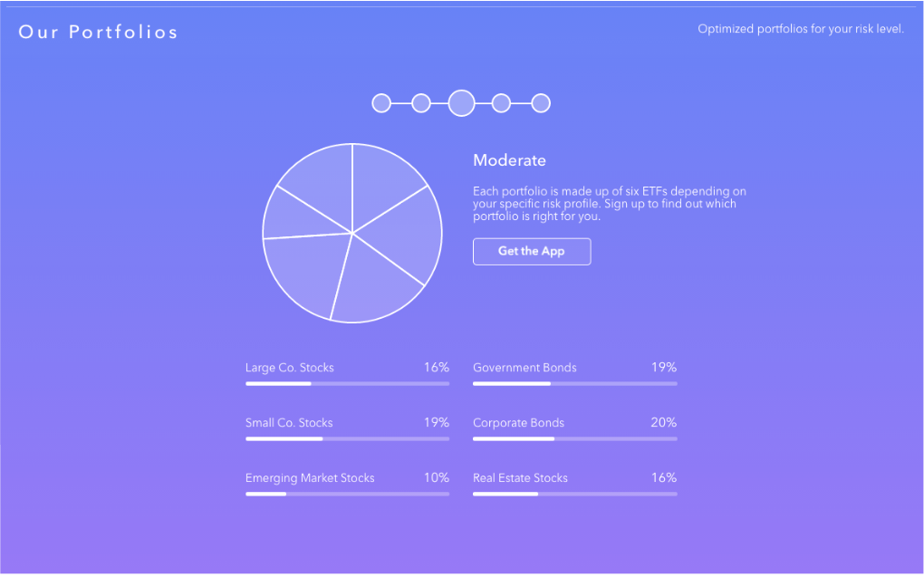
Task: Click the center of the pie chart
Action: [352, 234]
